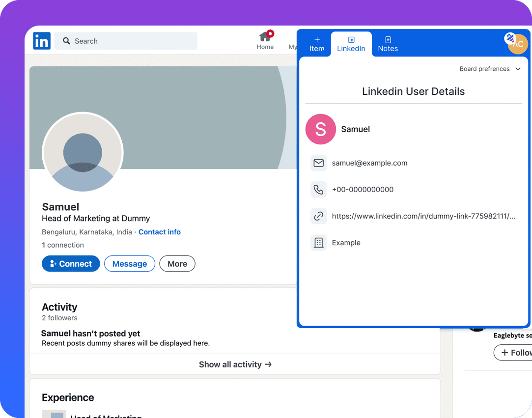The height and width of the screenshot is (418, 532).
Task: Open the More options button
Action: point(177,264)
